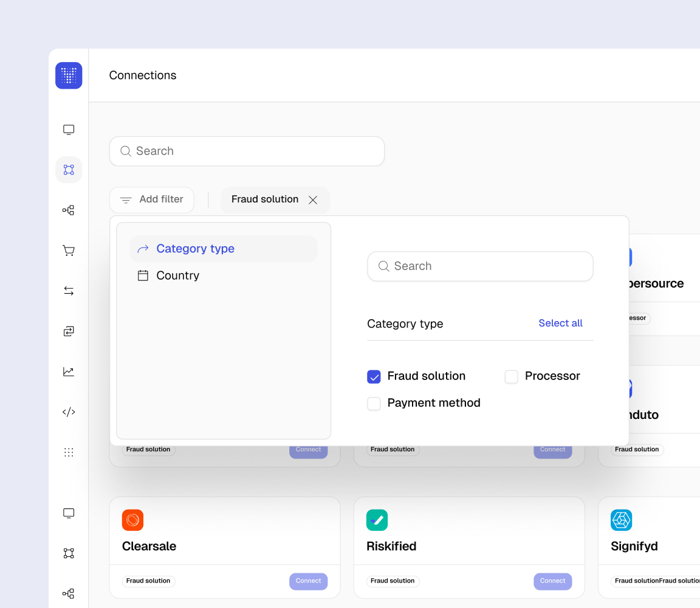Click the Select all link

(560, 323)
